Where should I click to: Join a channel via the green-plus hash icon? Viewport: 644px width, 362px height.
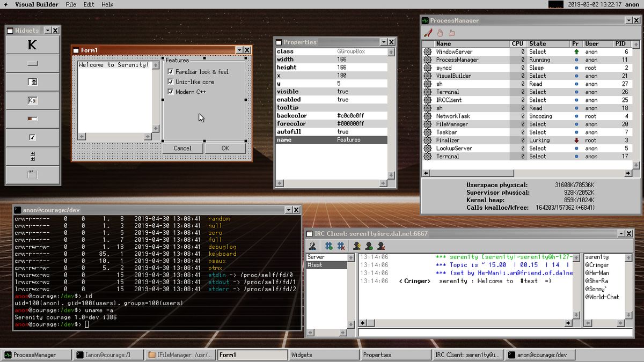328,246
